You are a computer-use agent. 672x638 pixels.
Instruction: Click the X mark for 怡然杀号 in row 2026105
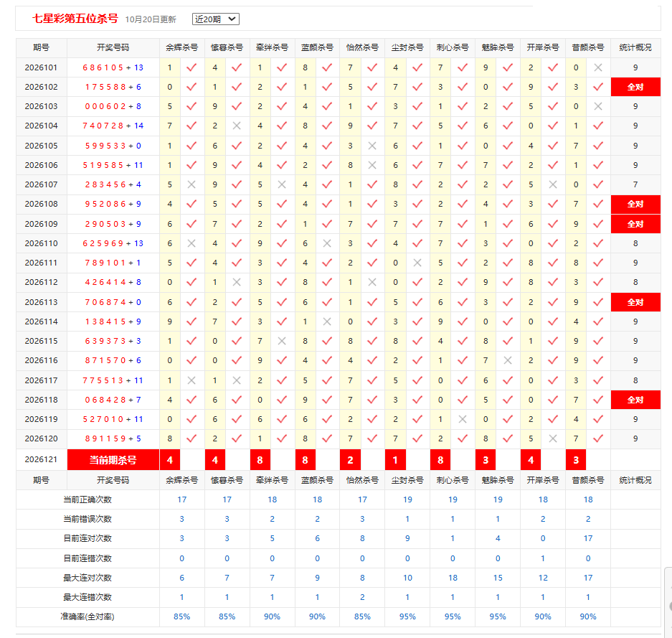click(372, 146)
